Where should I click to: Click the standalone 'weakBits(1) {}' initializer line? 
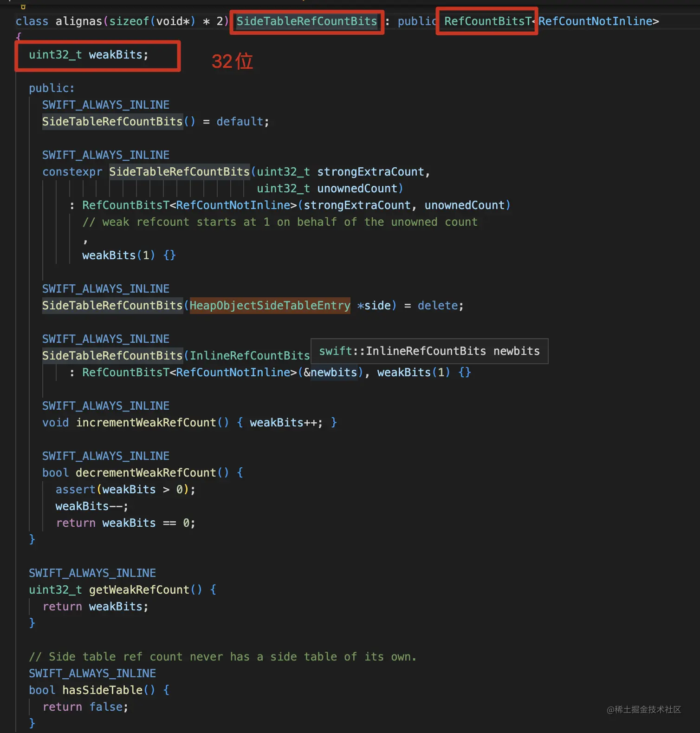click(x=129, y=255)
